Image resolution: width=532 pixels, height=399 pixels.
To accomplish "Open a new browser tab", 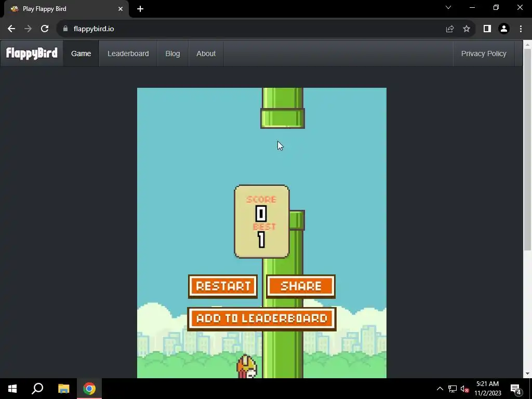I will (140, 9).
